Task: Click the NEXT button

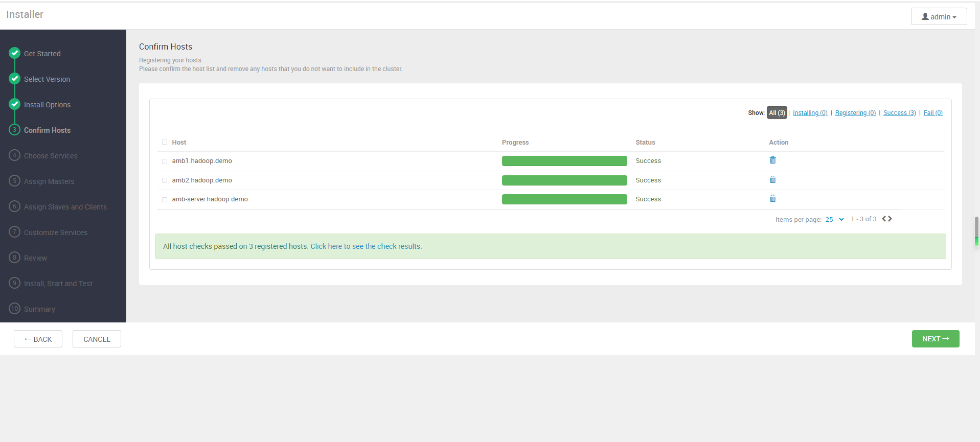Action: tap(936, 339)
